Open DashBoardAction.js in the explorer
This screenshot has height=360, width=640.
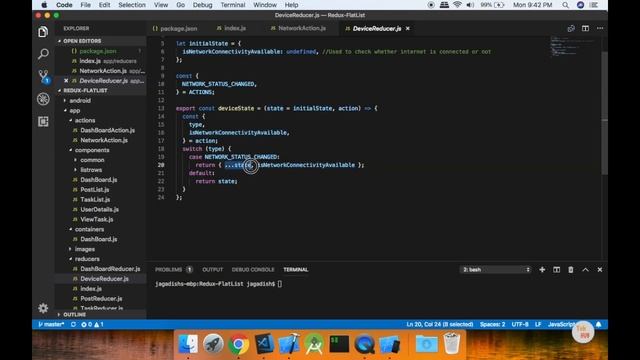click(x=107, y=130)
